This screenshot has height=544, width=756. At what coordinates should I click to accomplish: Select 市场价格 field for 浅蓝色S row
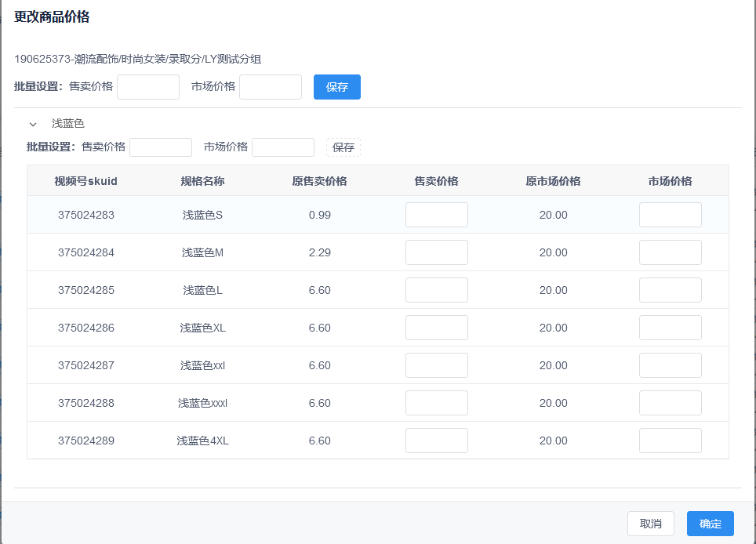tap(670, 215)
